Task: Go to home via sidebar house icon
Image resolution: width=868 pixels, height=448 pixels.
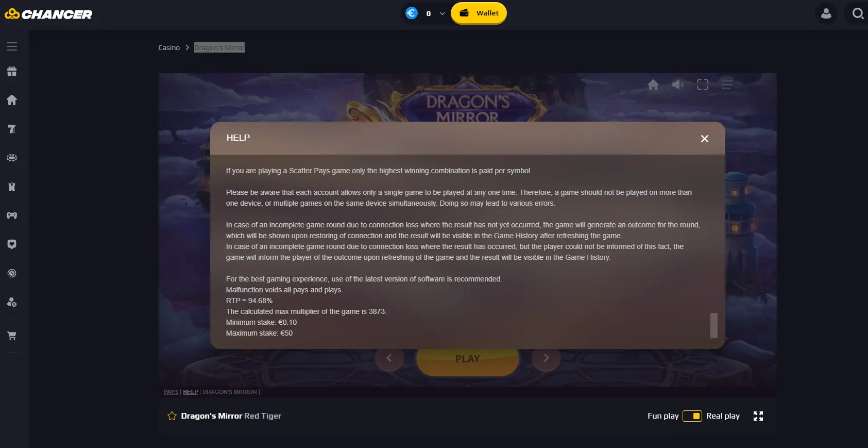Action: pyautogui.click(x=12, y=100)
